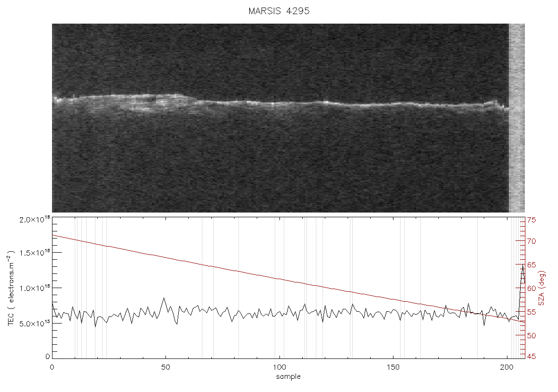Click the bright vertical band in radargram
The height and width of the screenshot is (392, 558).
tap(517, 118)
